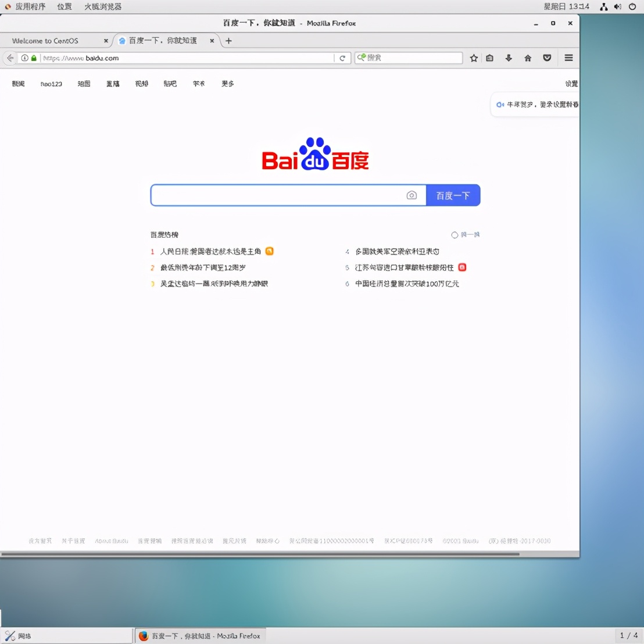Click the camera icon for image search
The image size is (644, 644).
pyautogui.click(x=412, y=195)
